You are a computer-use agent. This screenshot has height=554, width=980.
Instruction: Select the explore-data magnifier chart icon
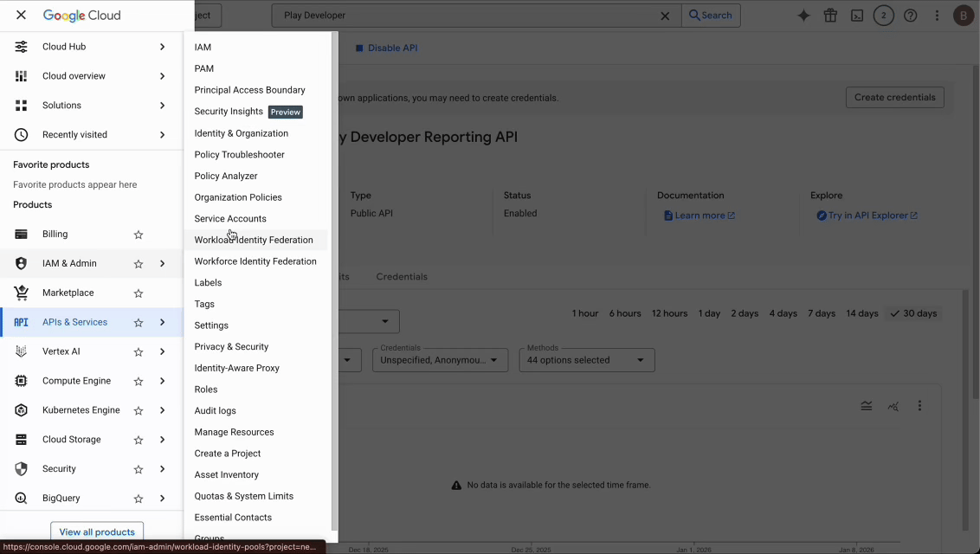(x=893, y=405)
